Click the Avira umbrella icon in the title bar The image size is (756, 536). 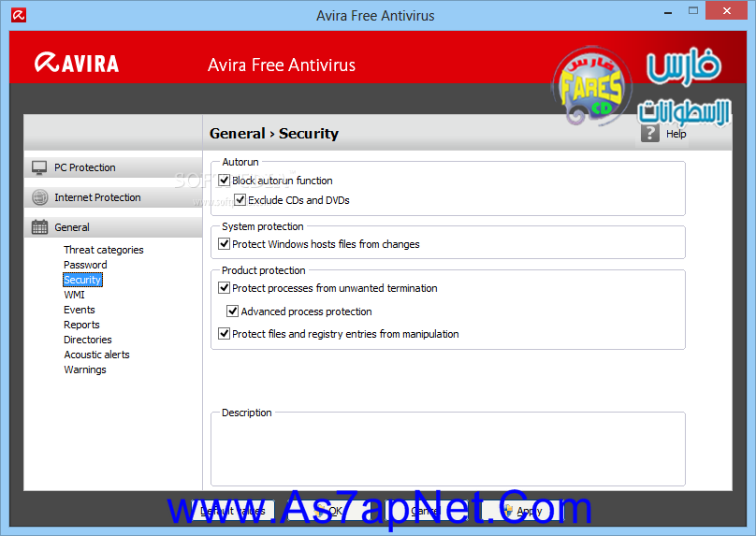[x=19, y=15]
